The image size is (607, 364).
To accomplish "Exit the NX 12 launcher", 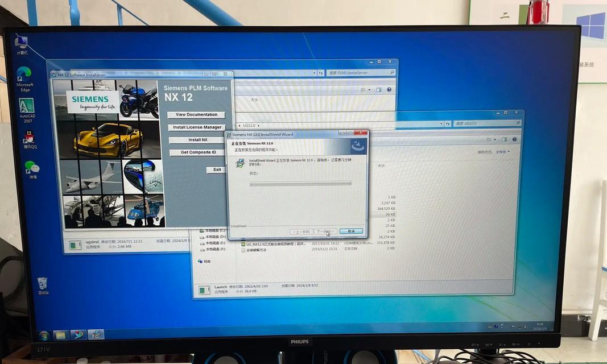I will (x=217, y=170).
